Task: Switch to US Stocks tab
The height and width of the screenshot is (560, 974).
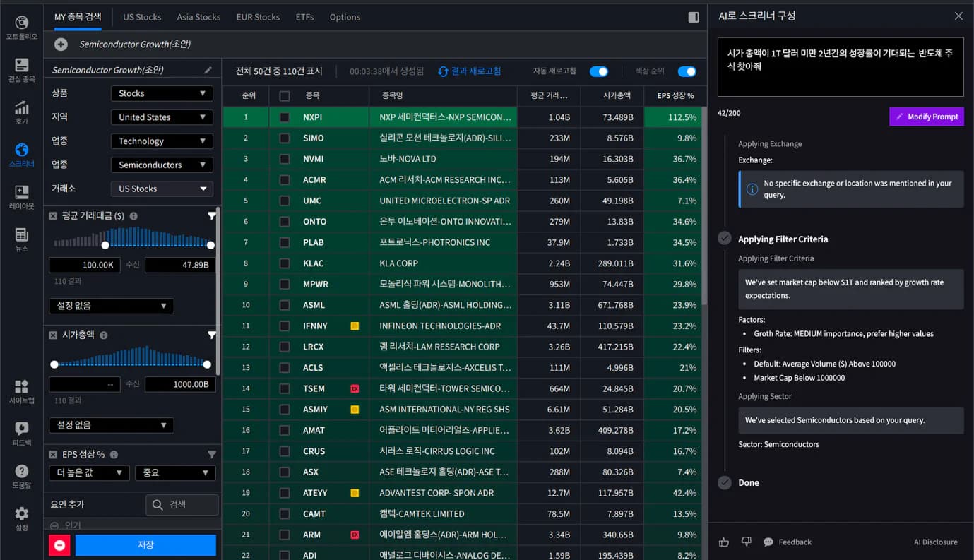Action: coord(142,17)
